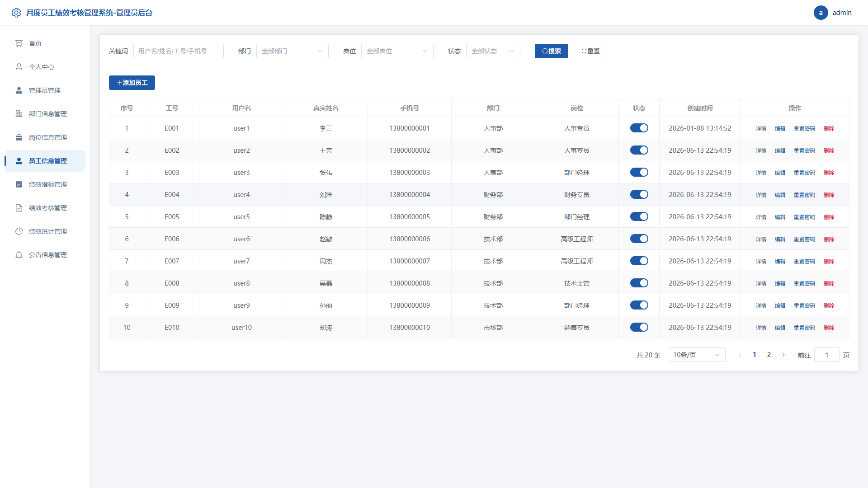This screenshot has height=488, width=868.
Task: Go to page 2 in pagination
Action: (769, 355)
